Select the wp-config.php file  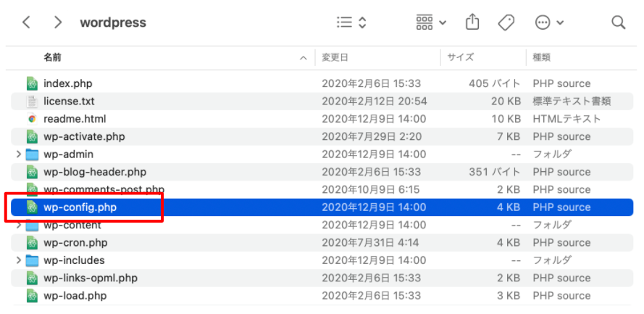(x=80, y=207)
